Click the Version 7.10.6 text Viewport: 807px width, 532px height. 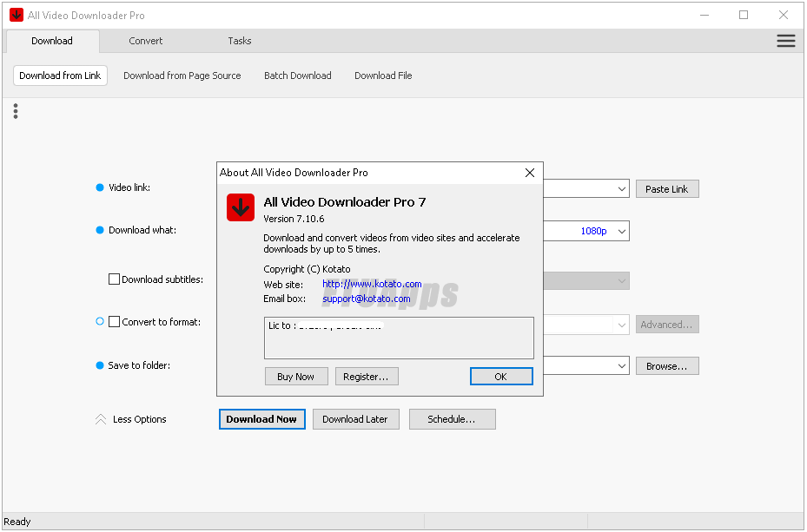(294, 219)
